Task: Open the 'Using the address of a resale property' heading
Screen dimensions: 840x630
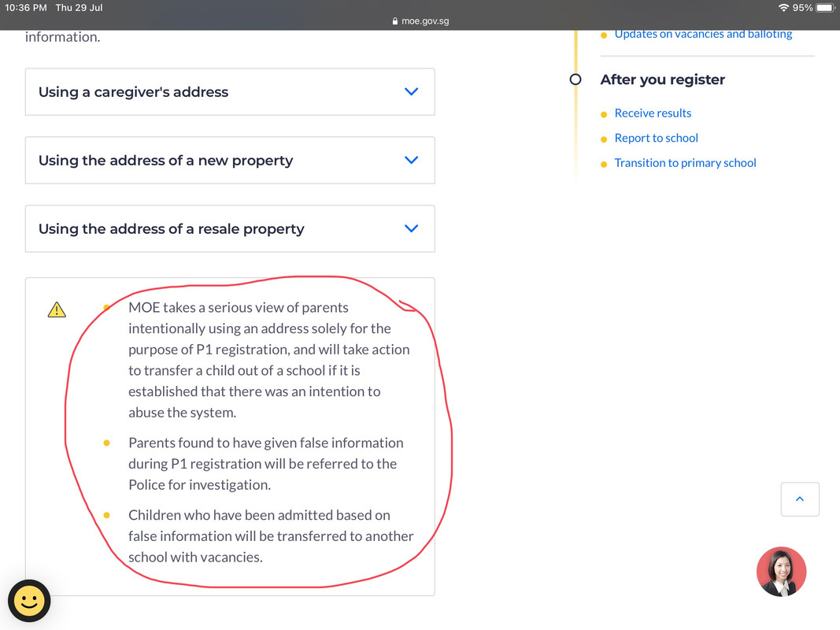Action: coord(172,229)
